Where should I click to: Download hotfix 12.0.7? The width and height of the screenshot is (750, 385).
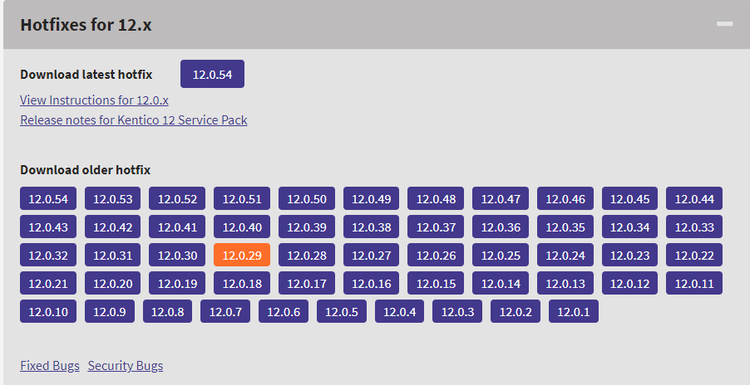[225, 311]
